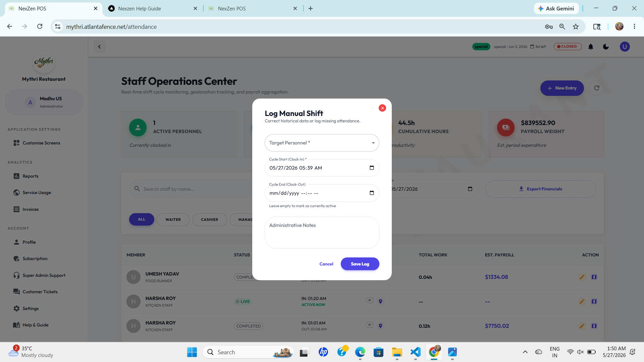Screen dimensions: 644x362
Task: Filter staff by CASHIER role
Action: (x=210, y=220)
